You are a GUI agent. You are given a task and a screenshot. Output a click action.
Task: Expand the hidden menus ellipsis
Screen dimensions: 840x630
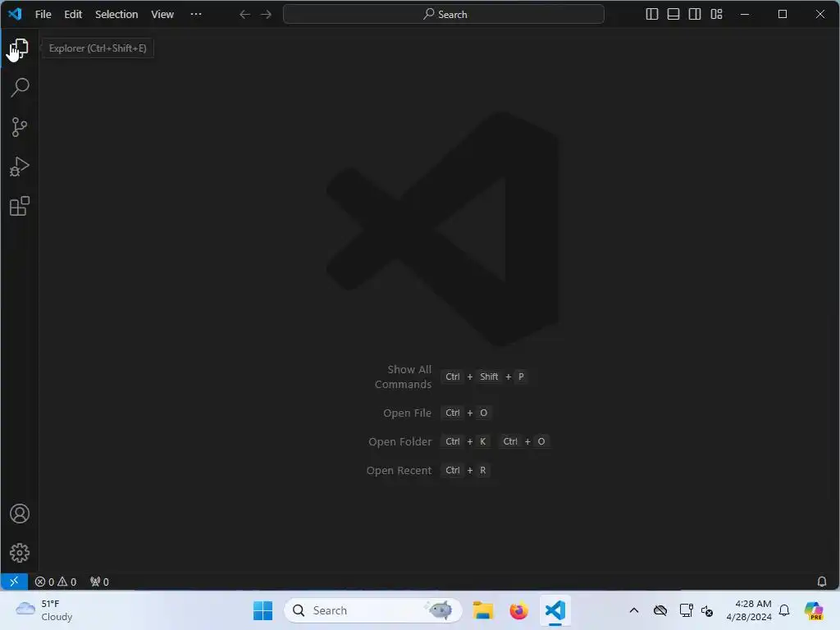point(196,15)
